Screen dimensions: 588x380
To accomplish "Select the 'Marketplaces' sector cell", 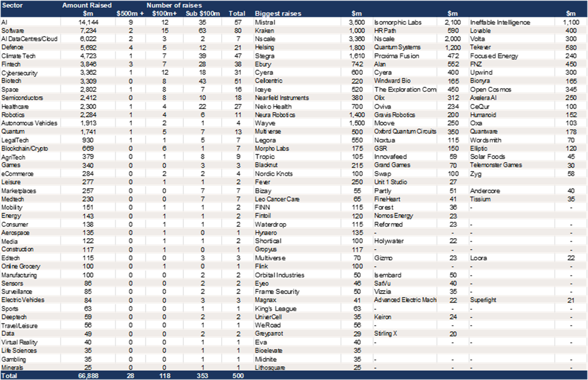I will (x=19, y=191).
